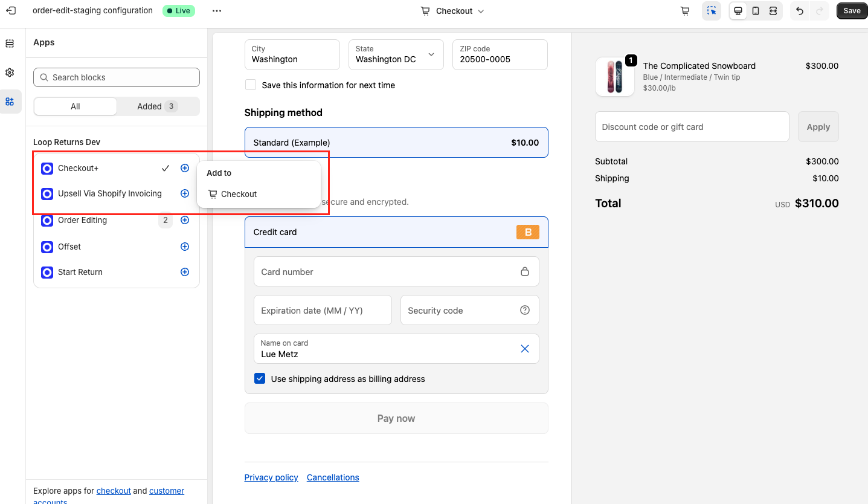Uncheck Use shipping address as billing address
The height and width of the screenshot is (504, 868).
click(260, 379)
